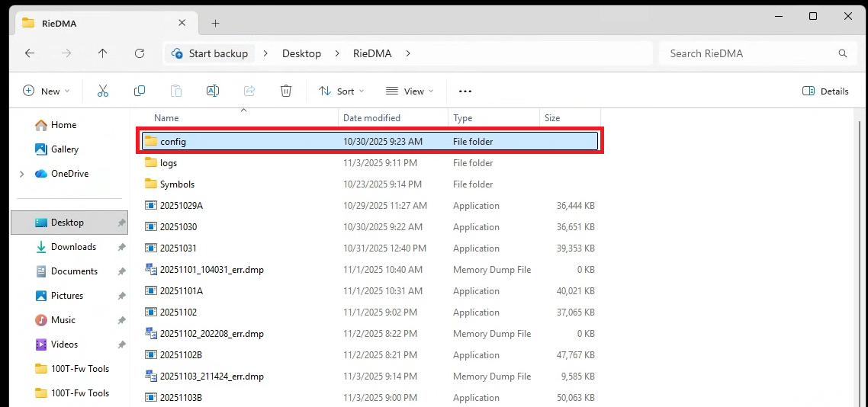The image size is (868, 407).
Task: Click the Rename icon in toolbar
Action: (213, 91)
